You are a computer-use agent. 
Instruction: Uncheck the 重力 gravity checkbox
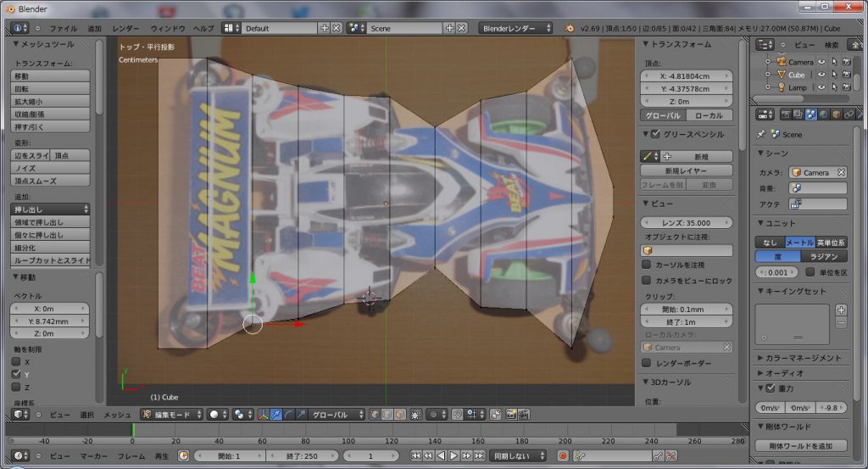[x=770, y=388]
